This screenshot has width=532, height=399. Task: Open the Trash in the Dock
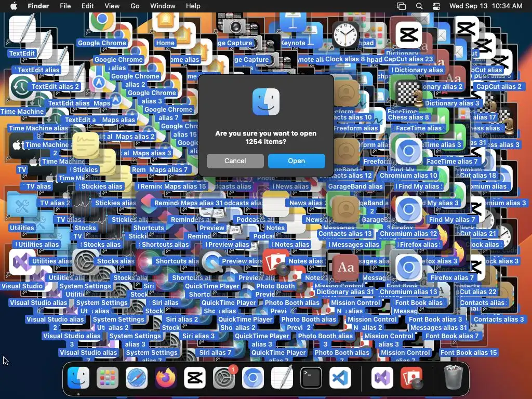454,378
